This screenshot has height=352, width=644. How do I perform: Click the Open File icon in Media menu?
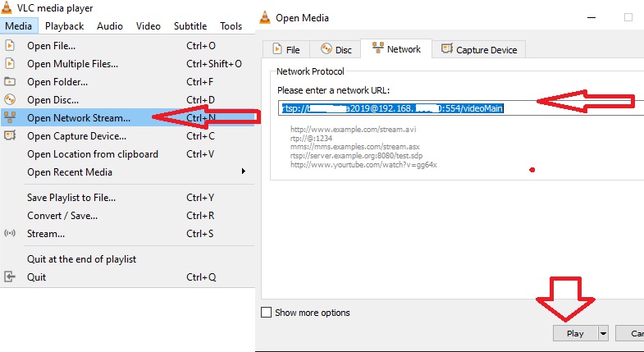(x=10, y=46)
